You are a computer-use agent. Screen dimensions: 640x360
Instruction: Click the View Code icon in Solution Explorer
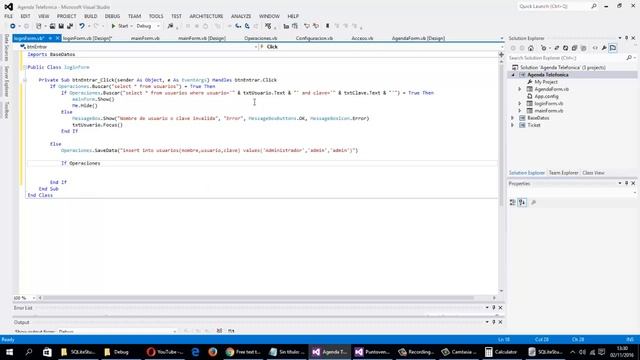coord(595,48)
